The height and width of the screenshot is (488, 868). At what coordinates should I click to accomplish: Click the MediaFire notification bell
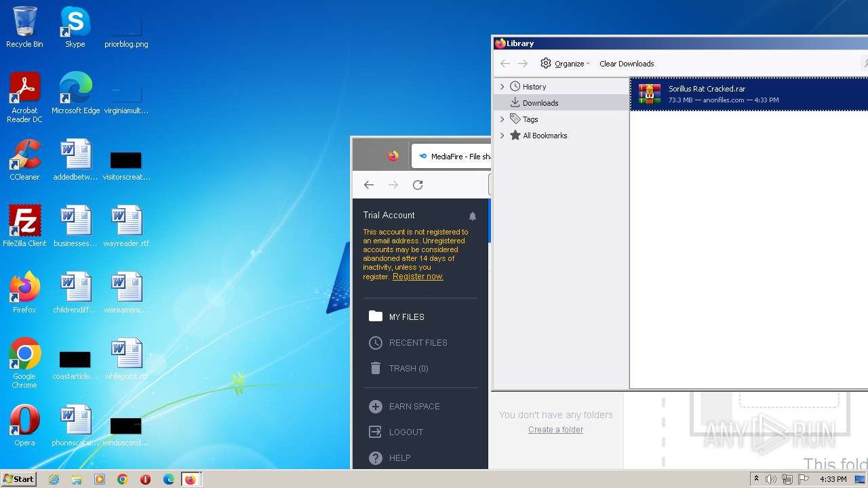pyautogui.click(x=473, y=216)
